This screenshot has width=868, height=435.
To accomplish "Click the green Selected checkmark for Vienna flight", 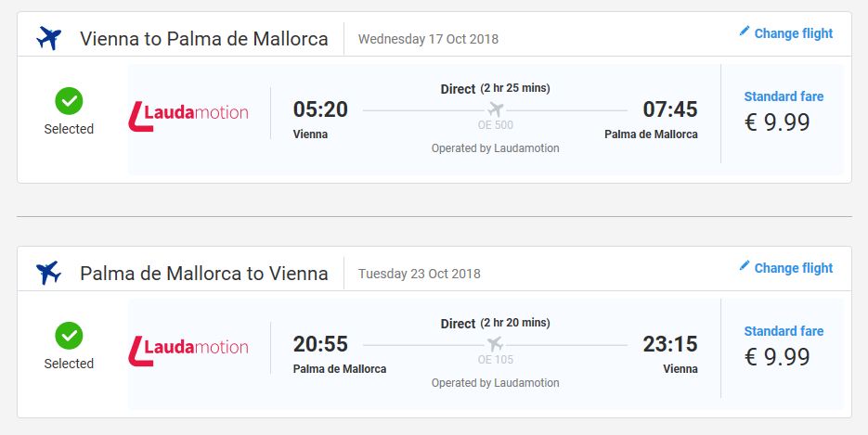I will coord(70,101).
